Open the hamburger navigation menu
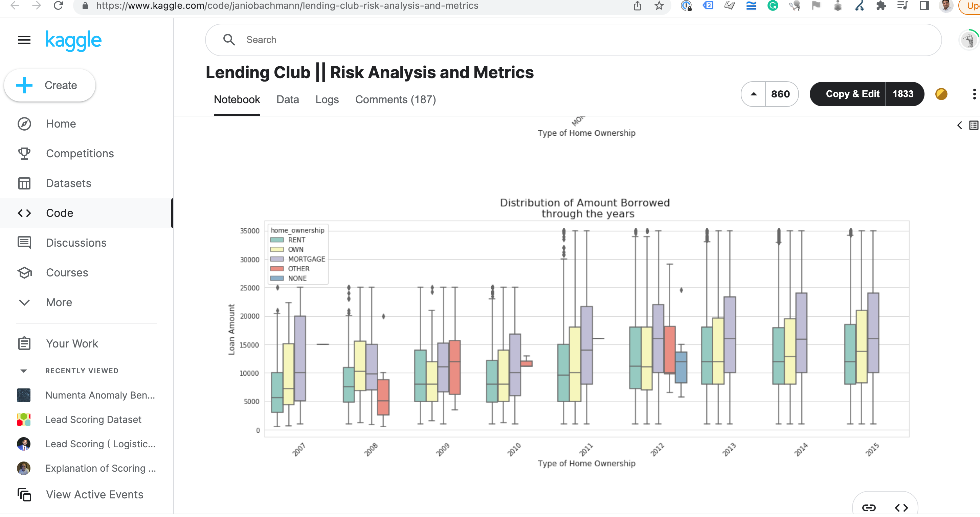The width and height of the screenshot is (980, 517). click(x=24, y=40)
